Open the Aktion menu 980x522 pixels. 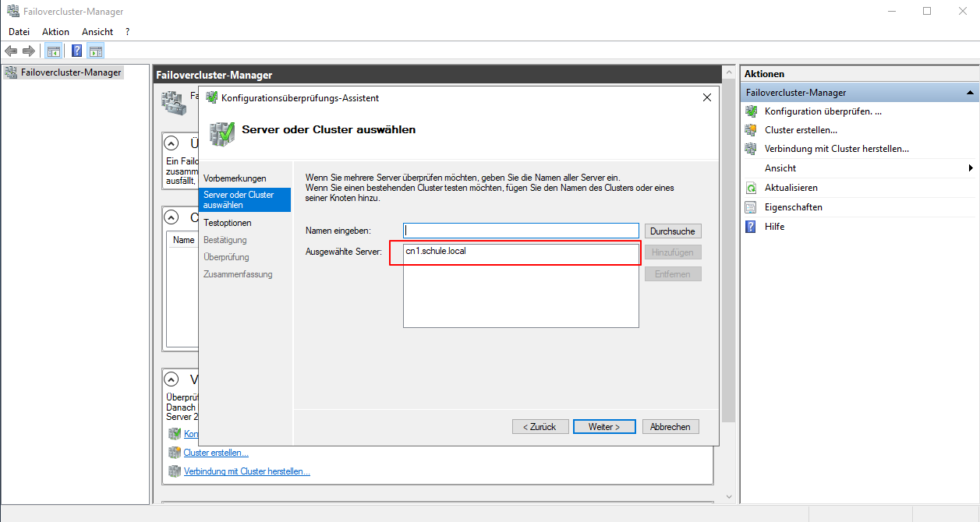pyautogui.click(x=55, y=31)
